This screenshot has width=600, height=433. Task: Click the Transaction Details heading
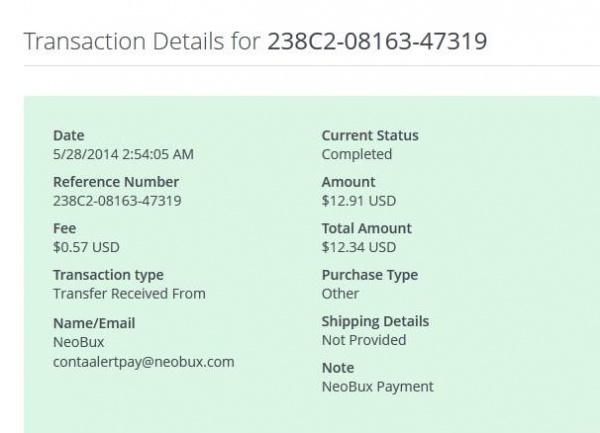point(142,41)
